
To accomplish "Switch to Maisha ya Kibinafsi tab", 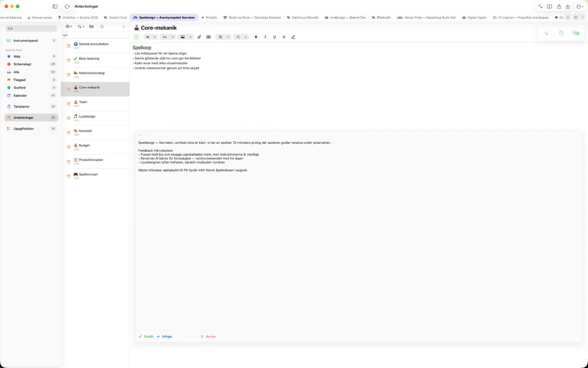I will 302,18.
